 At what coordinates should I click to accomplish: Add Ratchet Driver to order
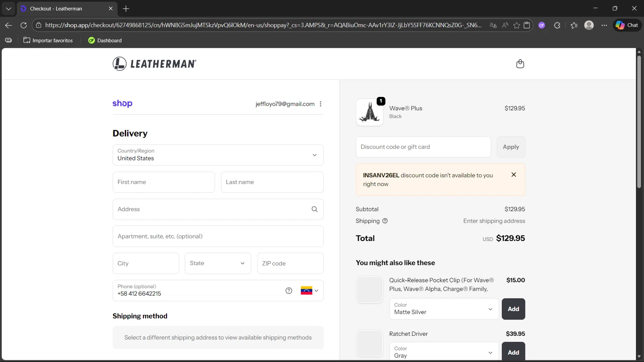coord(513,351)
